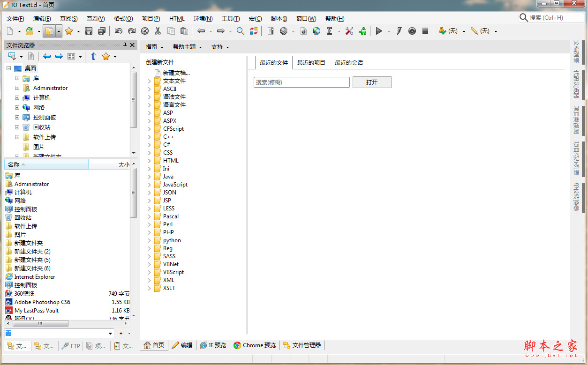Run the script with the green Play icon
Viewport: 588px width, 365px height.
click(x=379, y=31)
